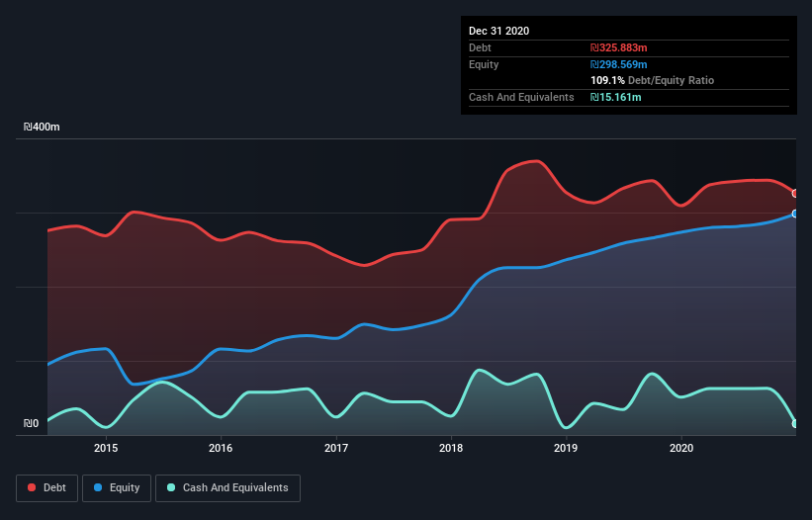The width and height of the screenshot is (812, 520).
Task: Click the ₪0 y-axis label
Action: 31,423
